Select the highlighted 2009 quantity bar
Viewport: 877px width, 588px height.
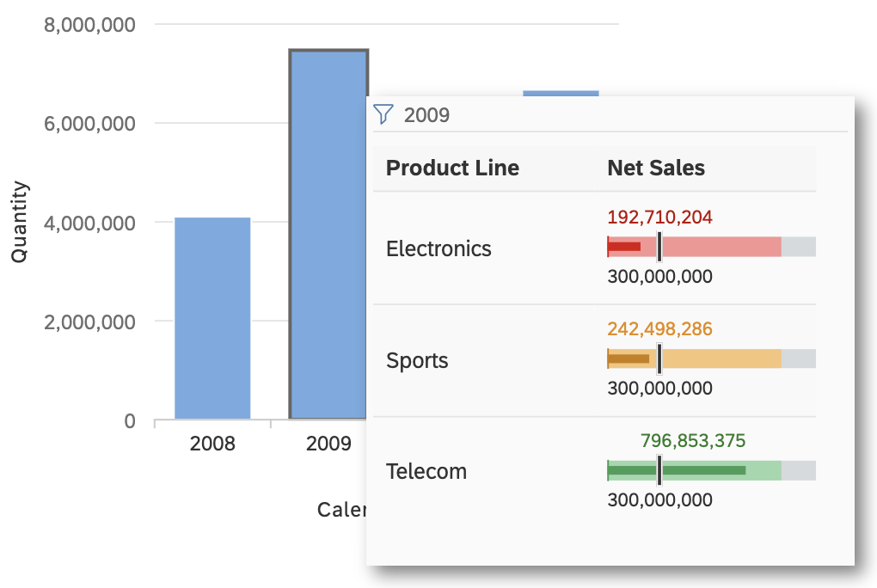pos(328,234)
